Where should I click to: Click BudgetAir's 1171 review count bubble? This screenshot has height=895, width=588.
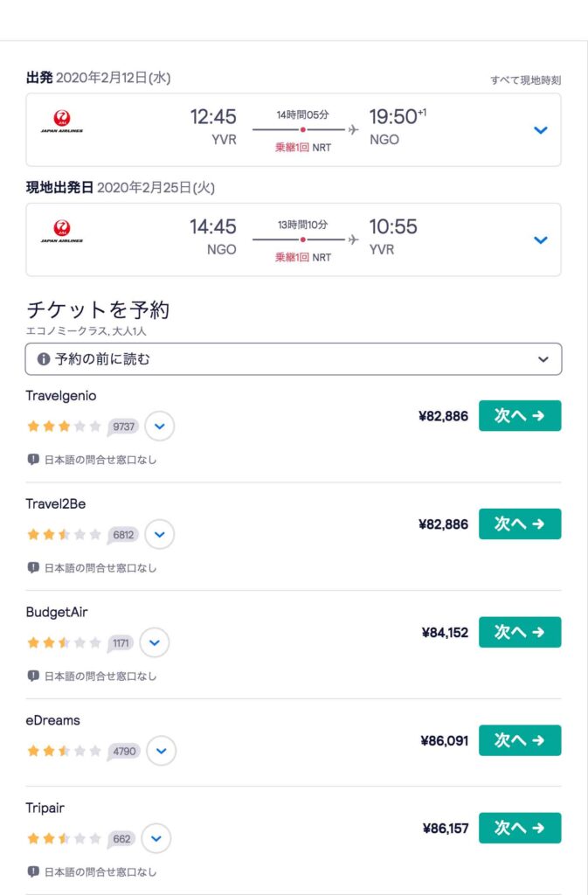121,643
